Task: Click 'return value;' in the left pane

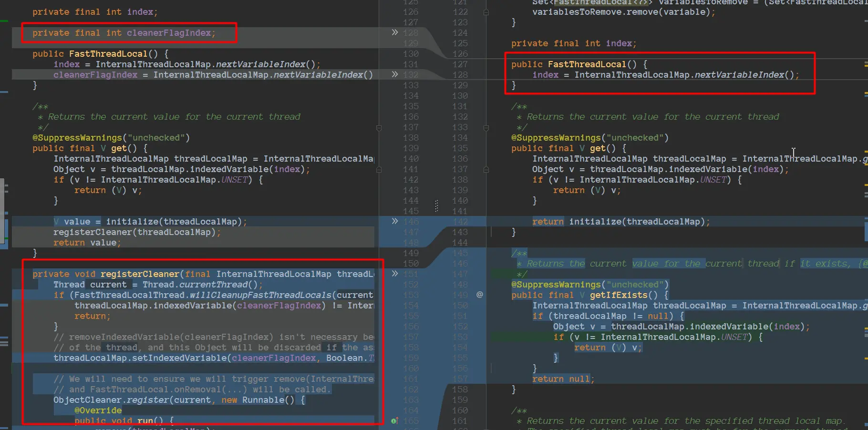Action: [x=87, y=243]
